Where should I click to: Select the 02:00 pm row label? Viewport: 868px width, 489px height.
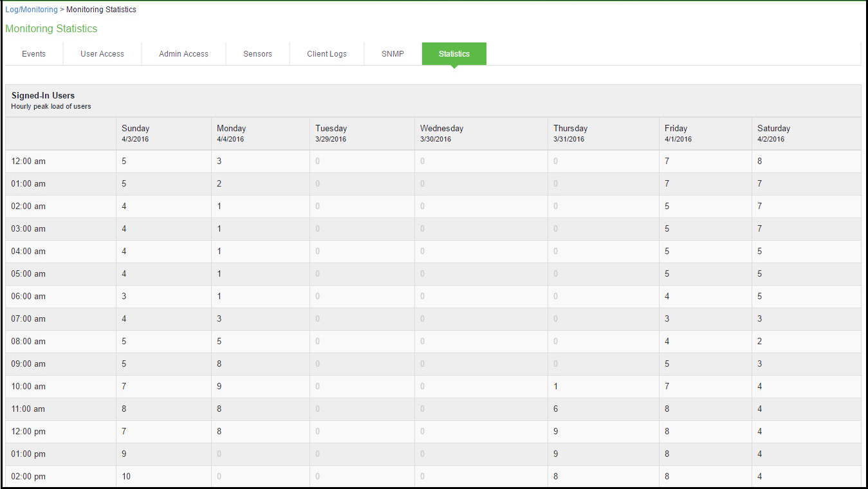pos(30,476)
